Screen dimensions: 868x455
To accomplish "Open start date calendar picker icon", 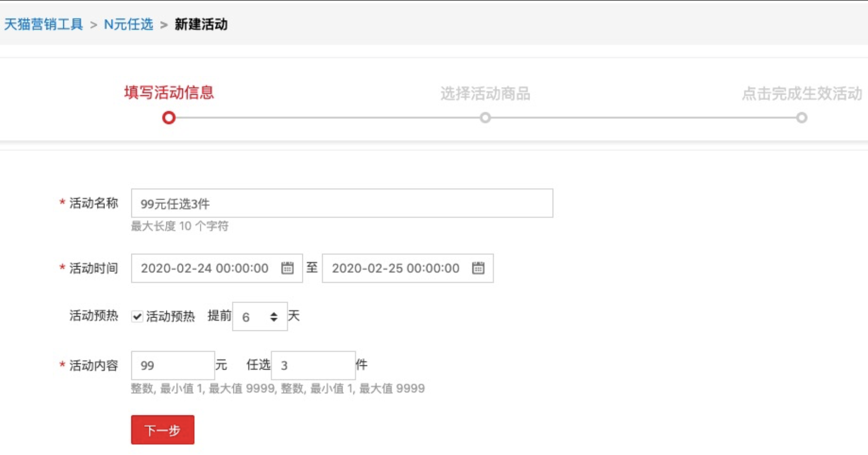I will point(287,268).
